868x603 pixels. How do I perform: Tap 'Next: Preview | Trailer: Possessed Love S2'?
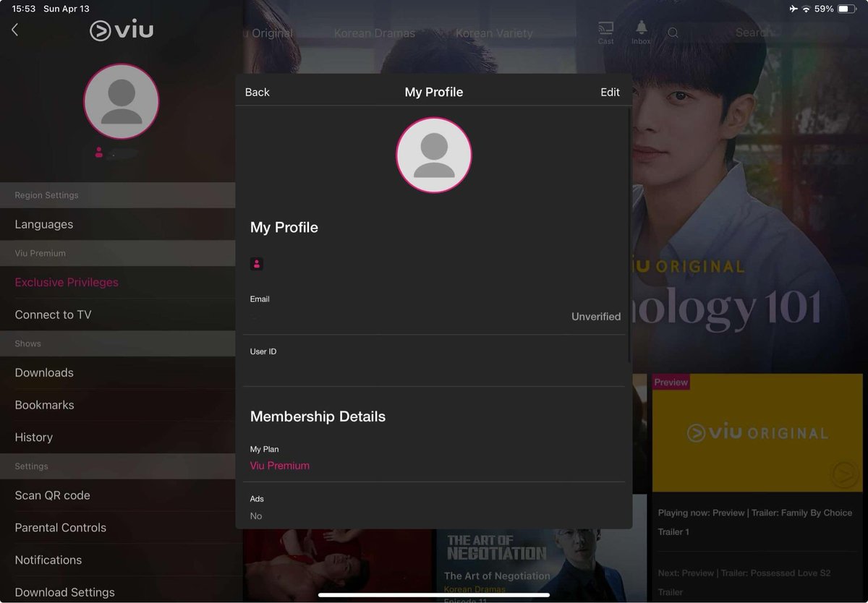(744, 582)
